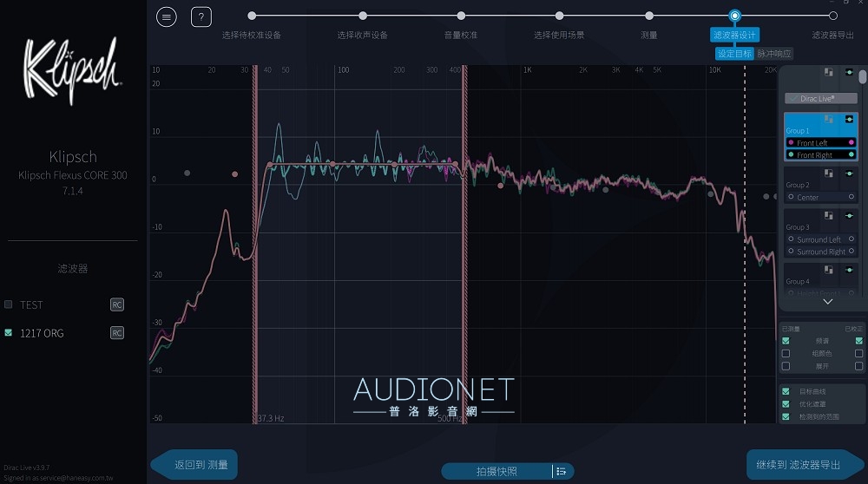Image resolution: width=868 pixels, height=484 pixels.
Task: Click teal dot left of Front Right
Action: coord(791,155)
